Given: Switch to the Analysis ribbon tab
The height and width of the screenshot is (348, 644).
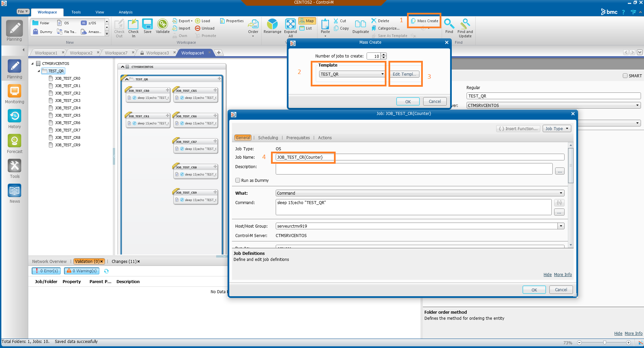Looking at the screenshot, I should [x=126, y=12].
